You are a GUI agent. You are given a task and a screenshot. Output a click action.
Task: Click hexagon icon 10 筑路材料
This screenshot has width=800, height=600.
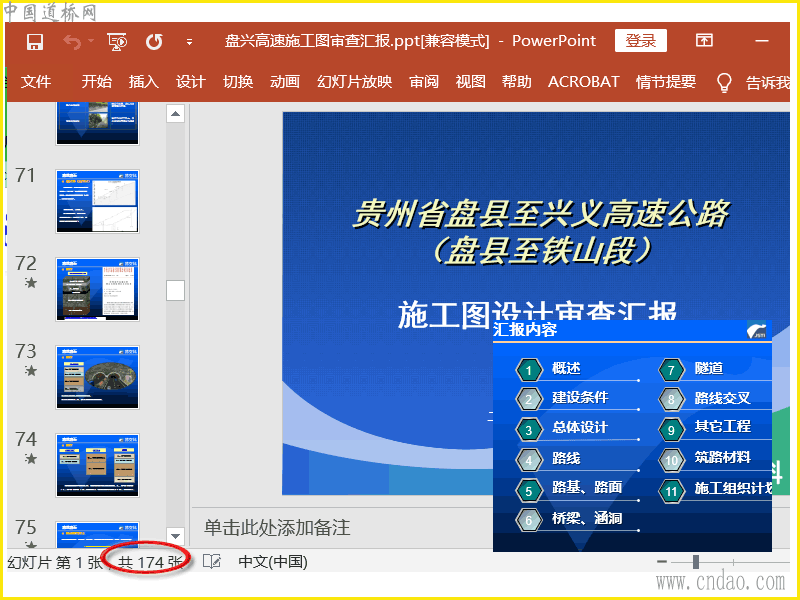click(x=671, y=461)
